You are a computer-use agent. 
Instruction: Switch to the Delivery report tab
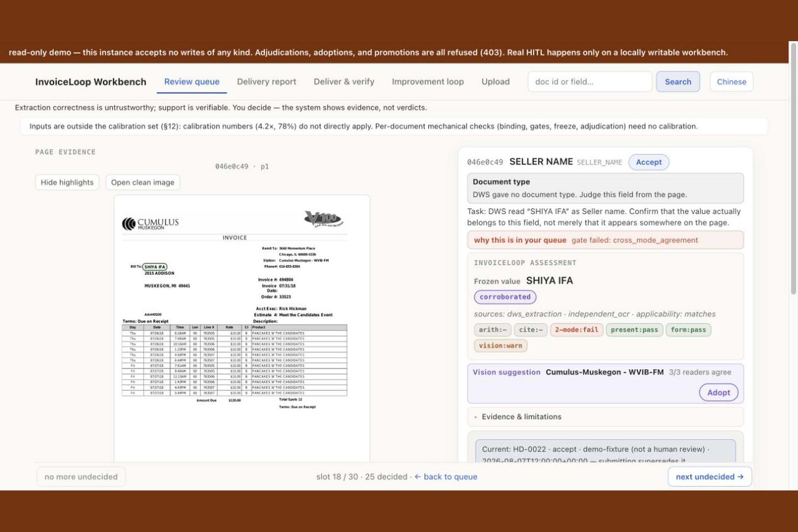pos(266,82)
